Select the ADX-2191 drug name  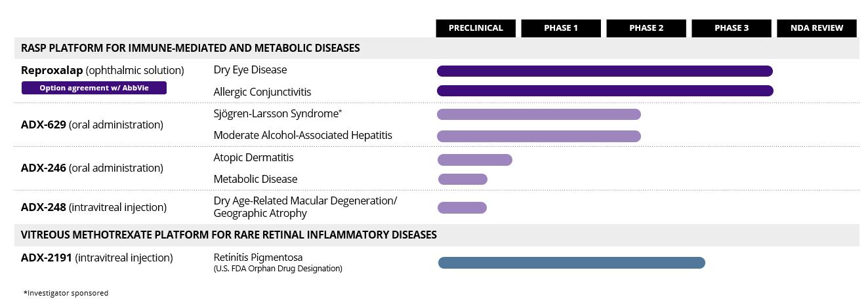[96, 258]
